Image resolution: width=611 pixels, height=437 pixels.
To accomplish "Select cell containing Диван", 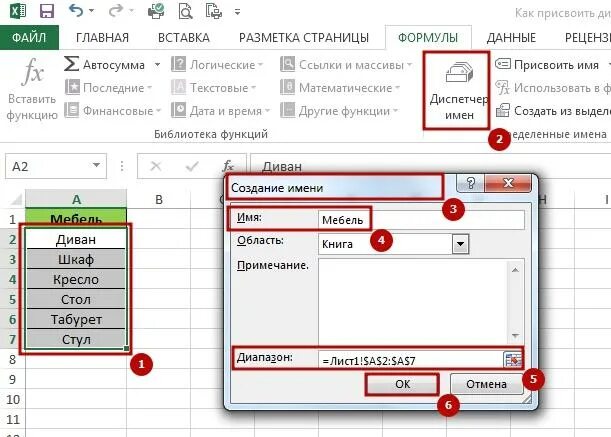I will [x=76, y=239].
